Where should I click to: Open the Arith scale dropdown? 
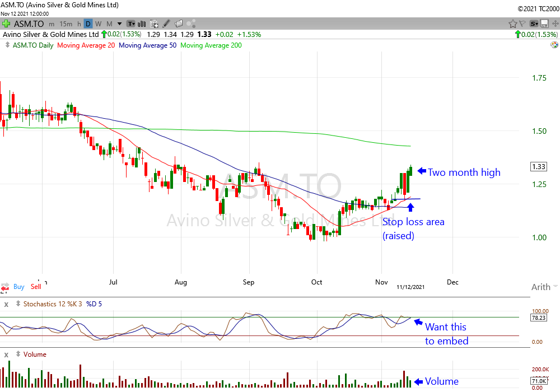pyautogui.click(x=544, y=287)
